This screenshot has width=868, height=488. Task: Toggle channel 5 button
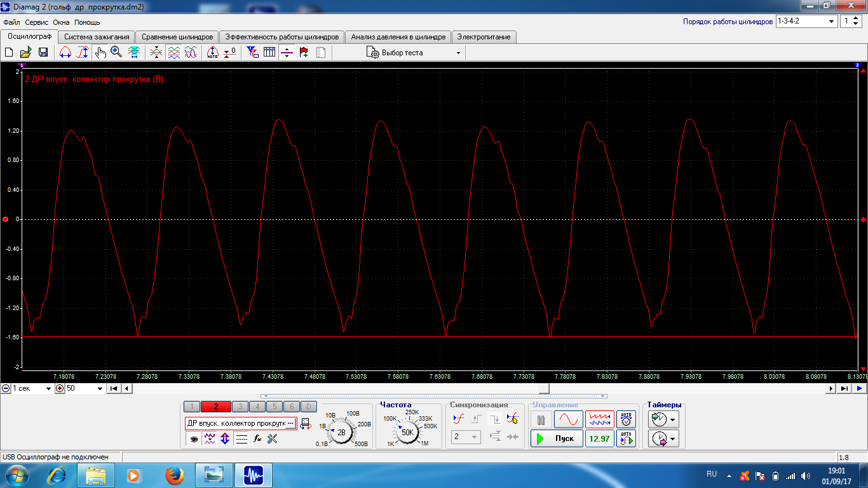pos(274,407)
